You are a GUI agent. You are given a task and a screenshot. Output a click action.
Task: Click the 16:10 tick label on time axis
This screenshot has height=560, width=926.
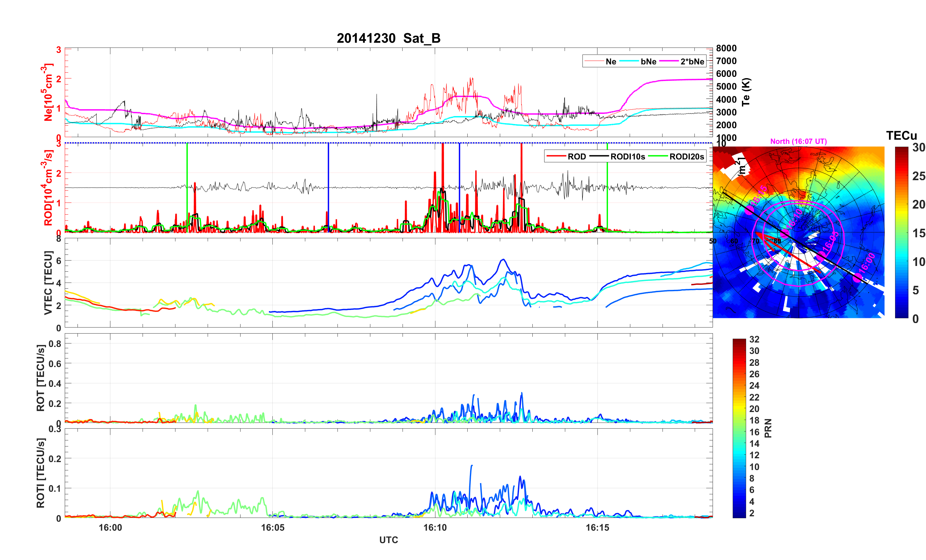[435, 528]
